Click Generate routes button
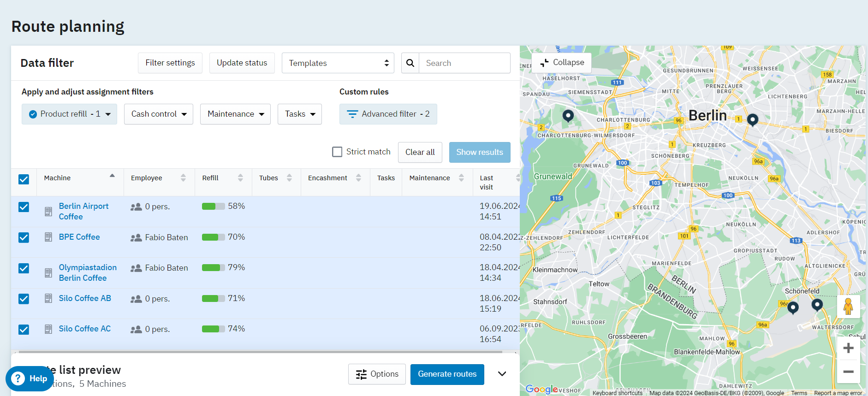The height and width of the screenshot is (396, 868). [447, 374]
